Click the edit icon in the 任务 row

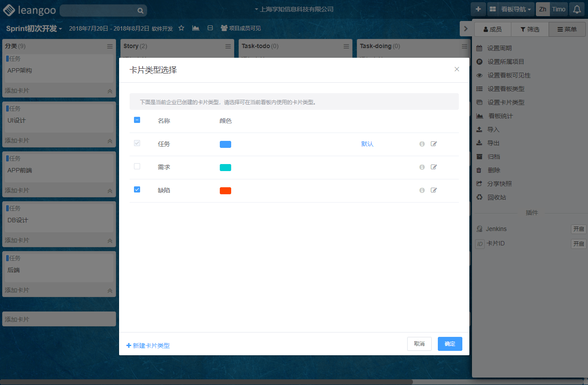(x=433, y=144)
